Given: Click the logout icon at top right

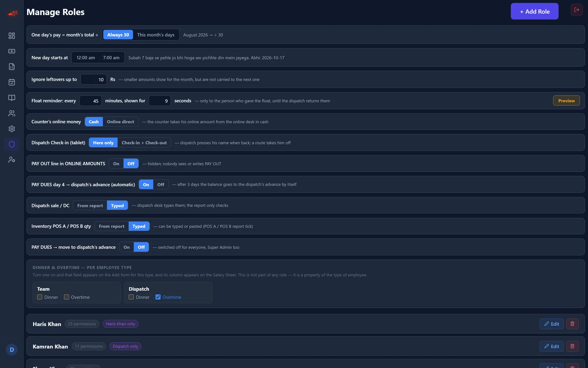Looking at the screenshot, I should click(577, 10).
